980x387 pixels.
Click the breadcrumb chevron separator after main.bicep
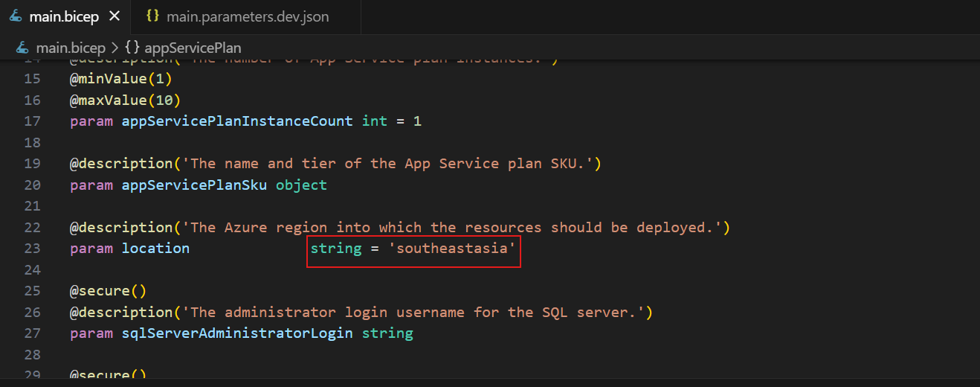click(x=115, y=48)
